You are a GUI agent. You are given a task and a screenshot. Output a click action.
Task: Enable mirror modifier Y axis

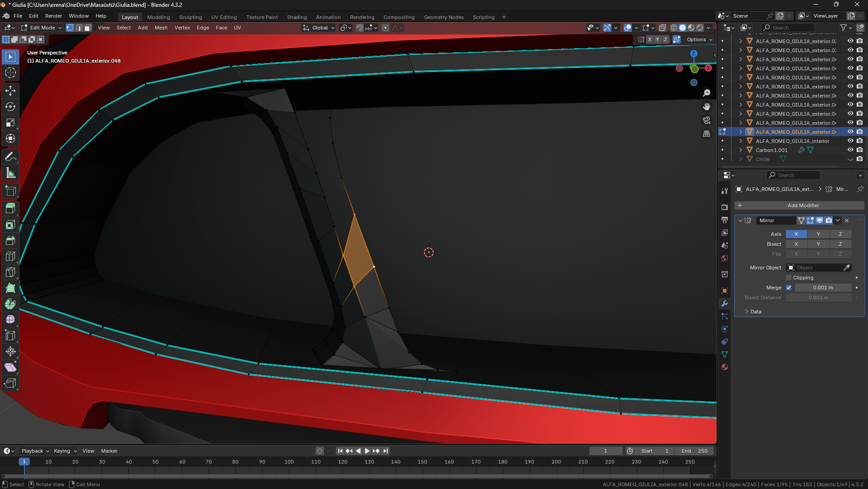pos(818,234)
